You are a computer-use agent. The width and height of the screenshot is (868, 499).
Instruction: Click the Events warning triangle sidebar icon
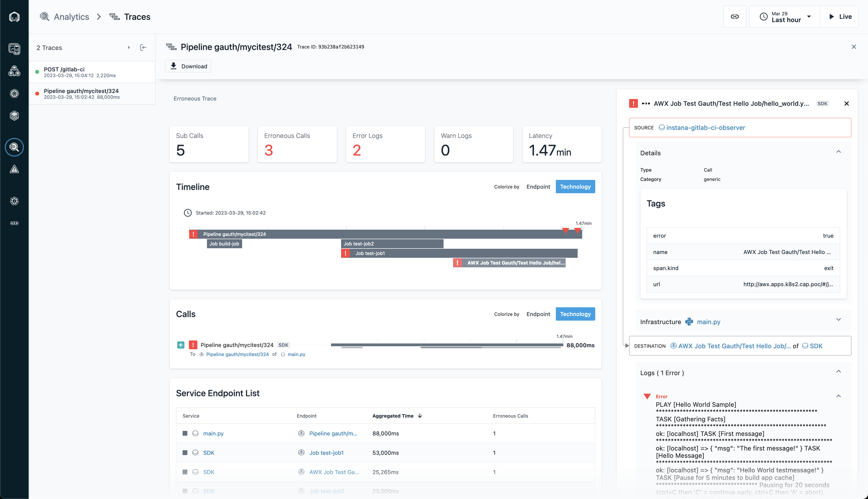click(14, 169)
